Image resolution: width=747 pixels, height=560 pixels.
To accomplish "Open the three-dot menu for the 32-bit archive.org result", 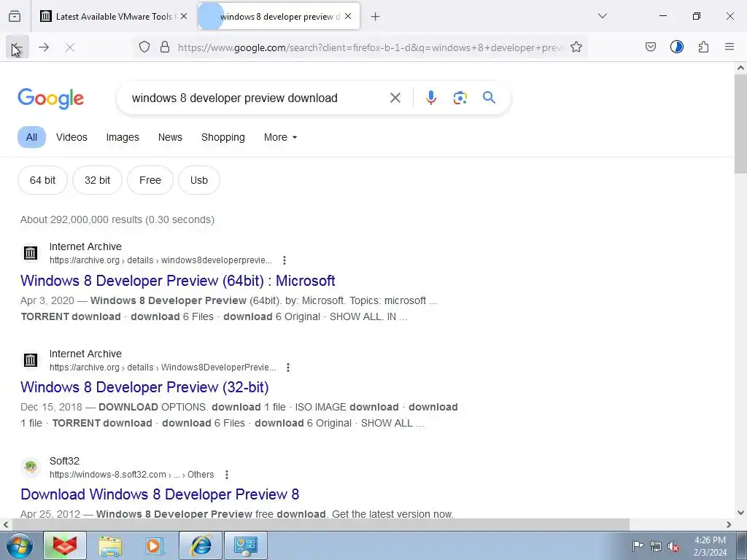I will pyautogui.click(x=287, y=367).
